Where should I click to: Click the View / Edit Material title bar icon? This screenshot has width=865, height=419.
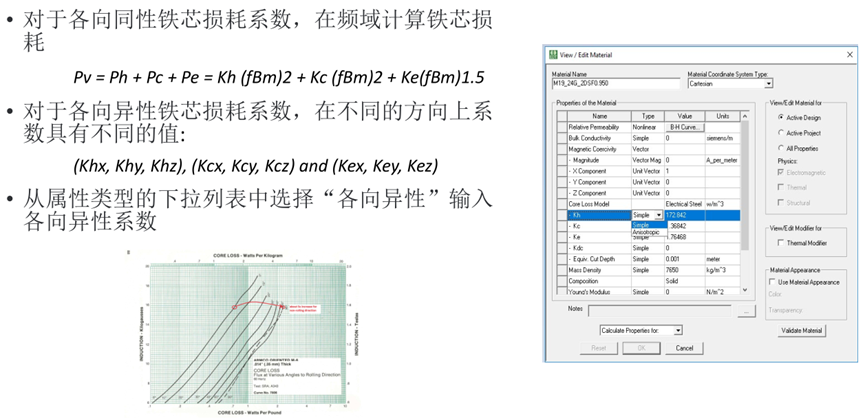click(x=553, y=55)
